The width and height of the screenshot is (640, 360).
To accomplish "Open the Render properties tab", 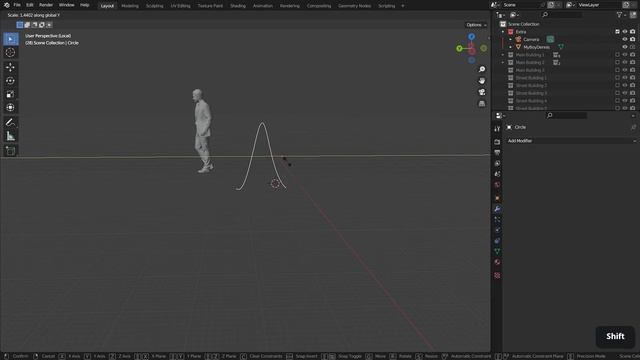I will [497, 142].
